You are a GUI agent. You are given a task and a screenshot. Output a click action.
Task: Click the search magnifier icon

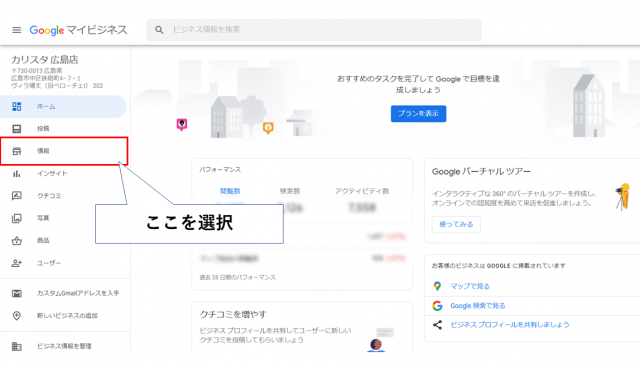[x=159, y=30]
